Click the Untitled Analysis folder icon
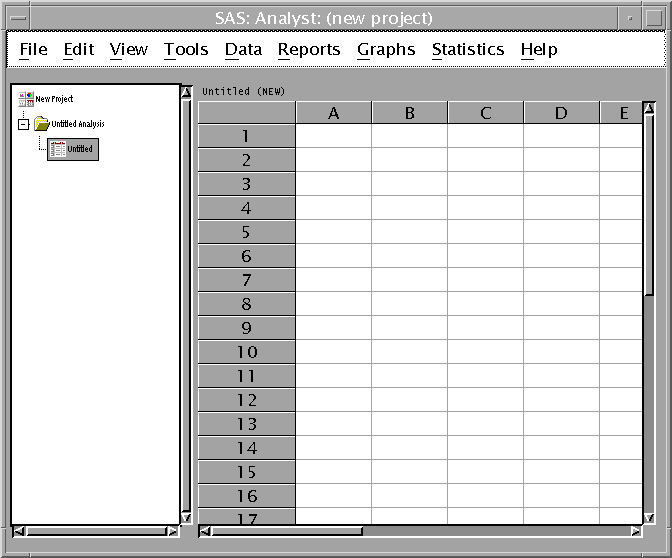The width and height of the screenshot is (672, 558). pyautogui.click(x=41, y=124)
